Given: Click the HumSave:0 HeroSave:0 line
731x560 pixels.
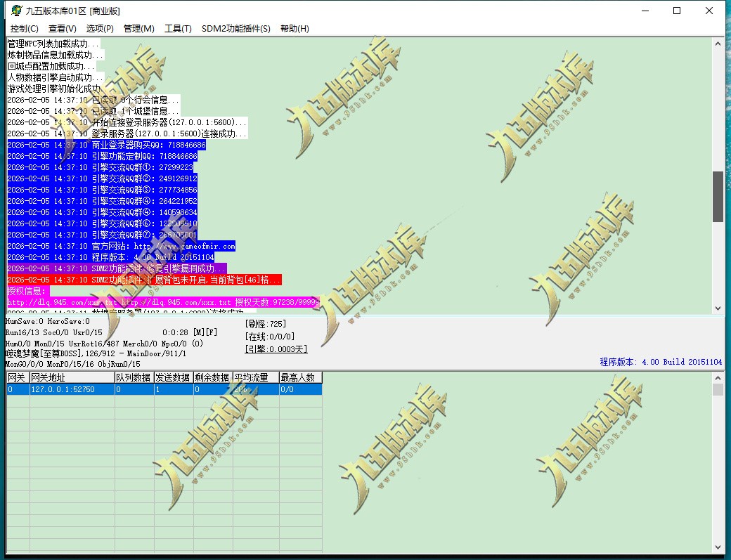Looking at the screenshot, I should click(48, 322).
